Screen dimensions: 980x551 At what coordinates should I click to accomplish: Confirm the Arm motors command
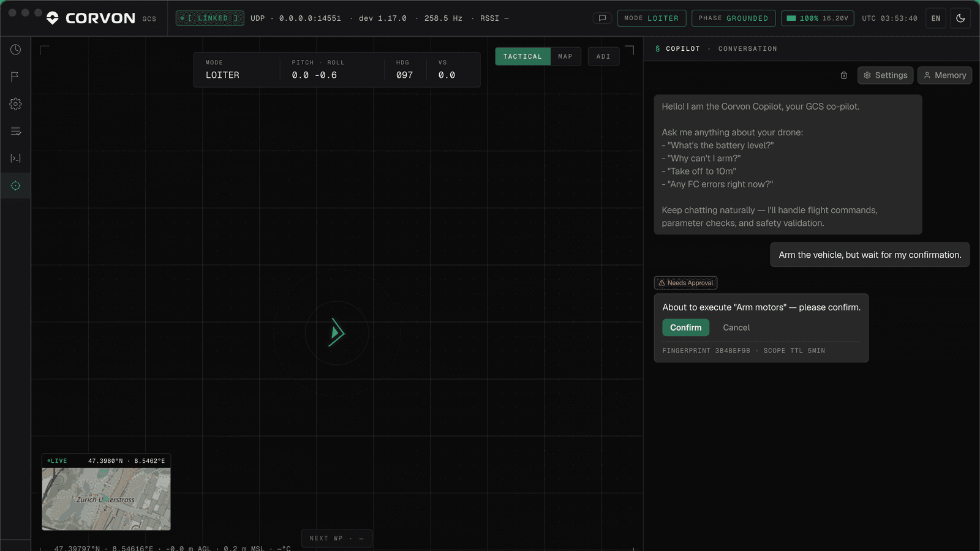[685, 328]
